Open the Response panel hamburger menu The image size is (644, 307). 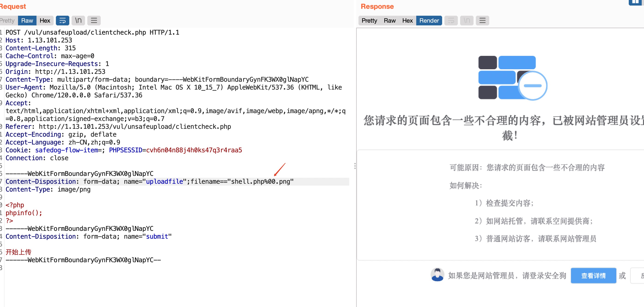482,21
